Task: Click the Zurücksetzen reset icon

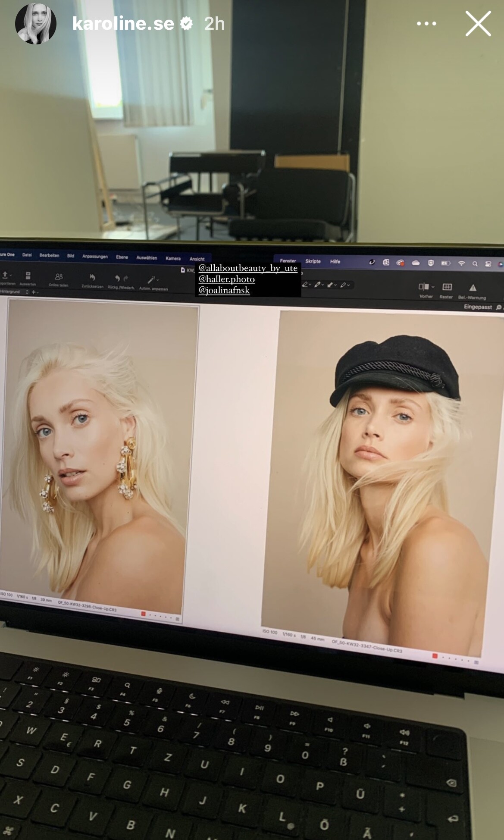Action: pyautogui.click(x=92, y=278)
